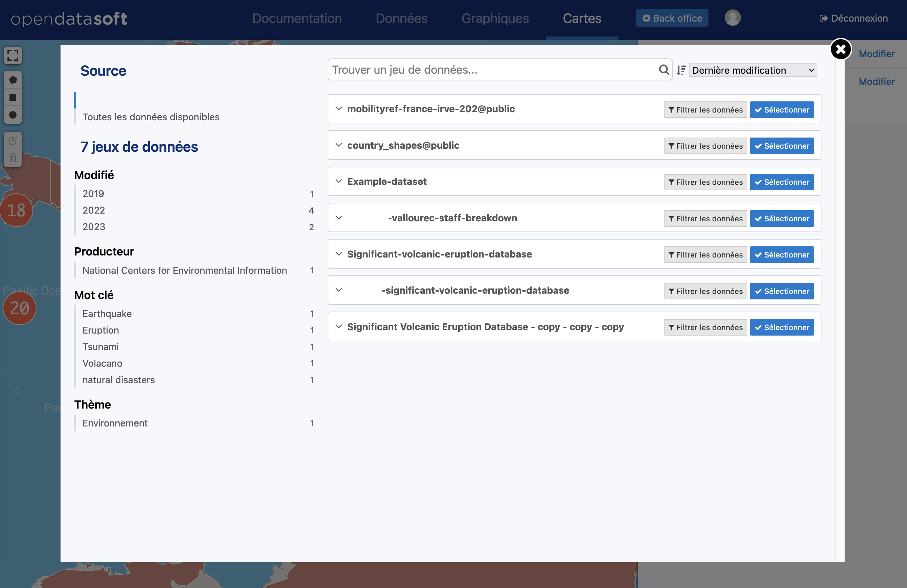Select the Significant-volcanic-eruption-database dataset
Image resolution: width=907 pixels, height=588 pixels.
click(781, 255)
